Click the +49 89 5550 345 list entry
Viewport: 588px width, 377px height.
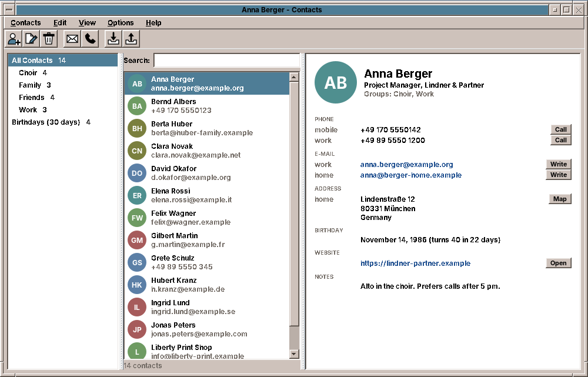[x=182, y=266]
